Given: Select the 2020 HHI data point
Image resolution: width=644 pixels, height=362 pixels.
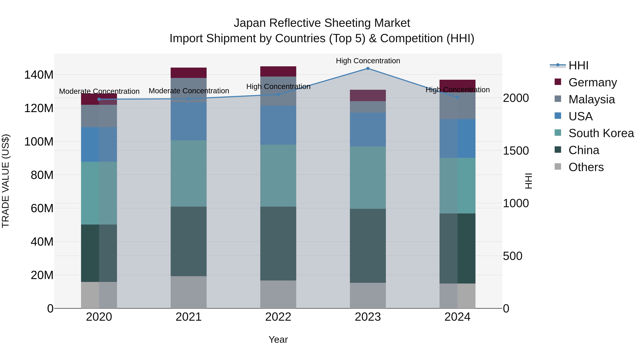Looking at the screenshot, I should pos(99,99).
